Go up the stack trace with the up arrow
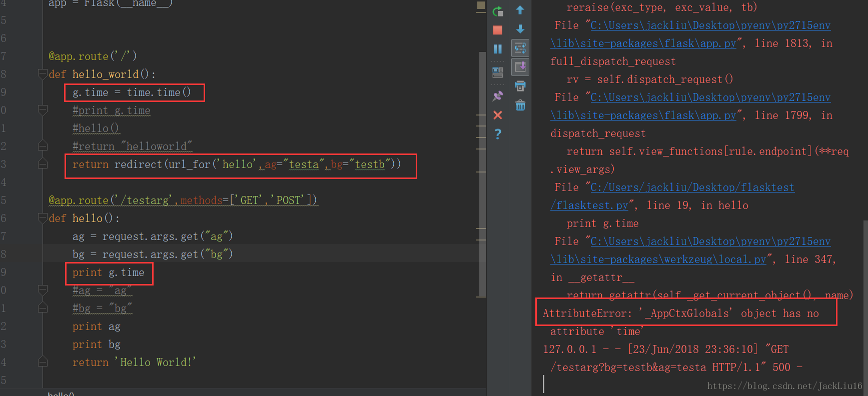868x396 pixels. (520, 10)
